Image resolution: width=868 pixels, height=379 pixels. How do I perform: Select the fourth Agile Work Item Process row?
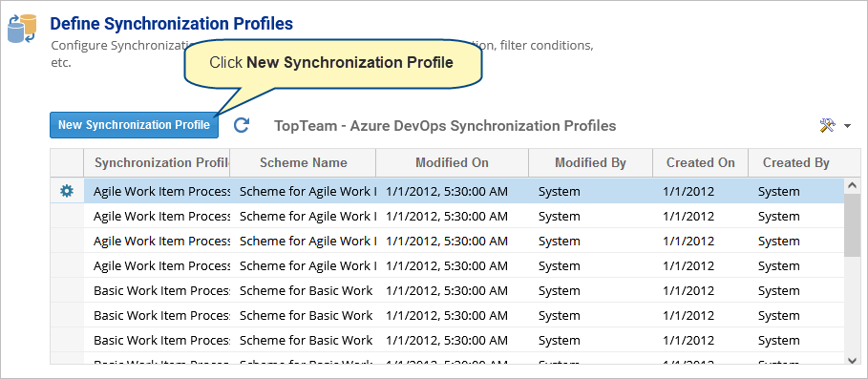point(464,266)
